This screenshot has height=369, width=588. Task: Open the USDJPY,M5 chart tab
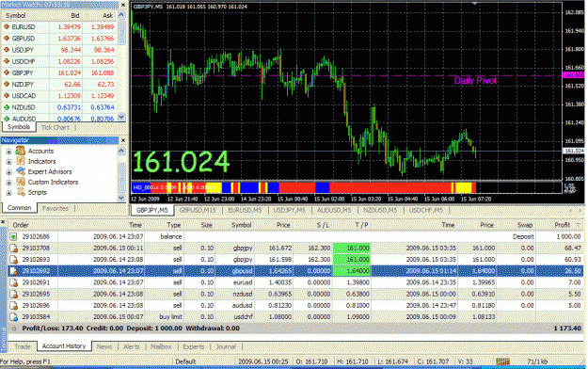coord(289,210)
